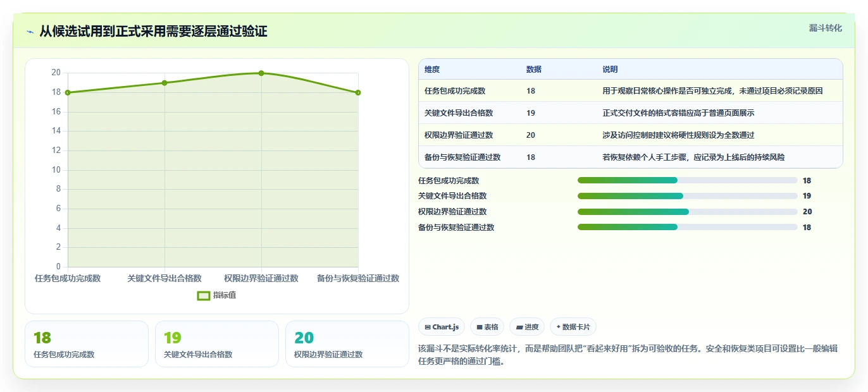The image size is (868, 392).
Task: Click the progress list label 任务包成功完成数
Action: point(449,180)
